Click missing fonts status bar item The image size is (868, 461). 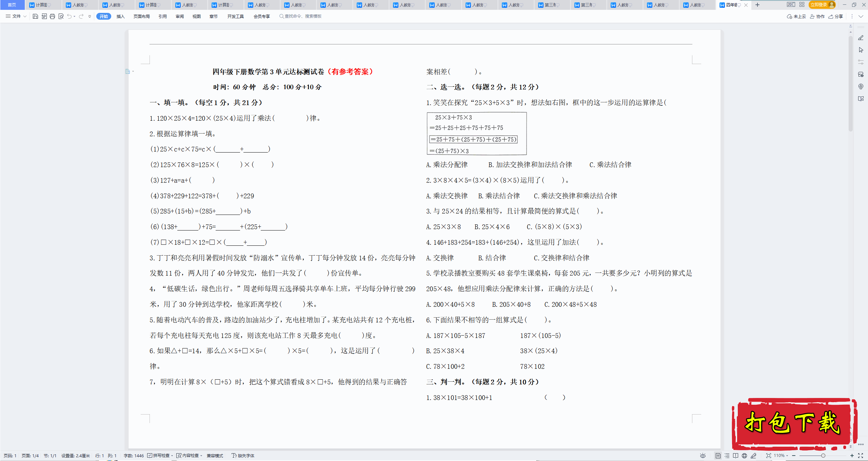point(243,456)
